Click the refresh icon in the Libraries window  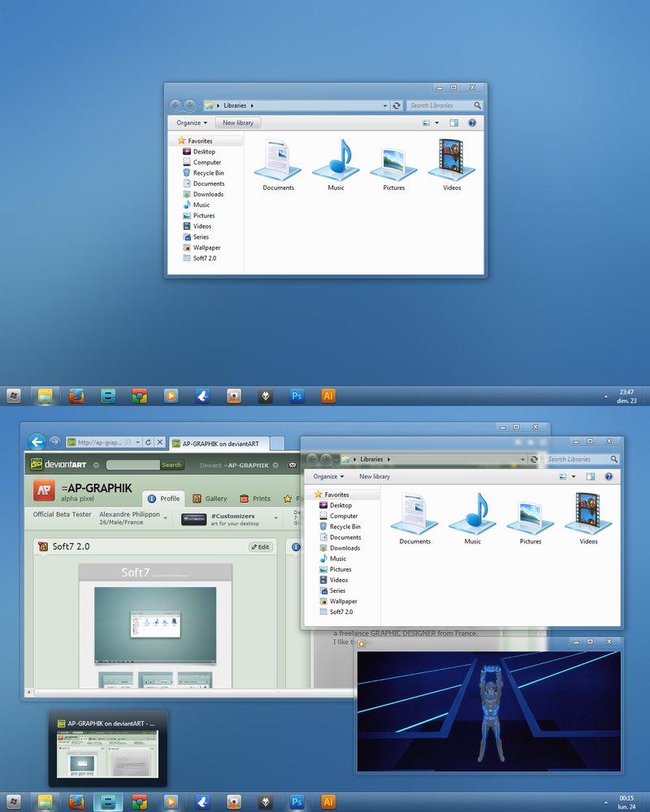click(534, 458)
